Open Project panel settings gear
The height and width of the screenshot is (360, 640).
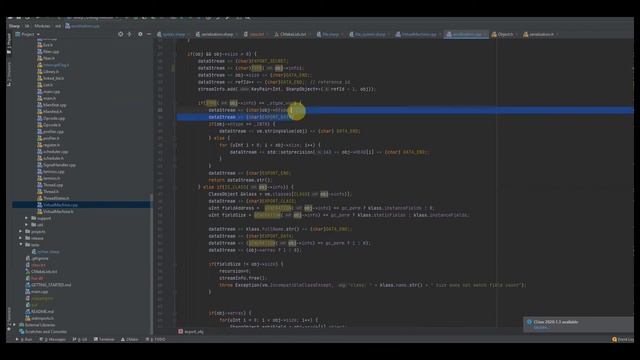click(x=140, y=34)
